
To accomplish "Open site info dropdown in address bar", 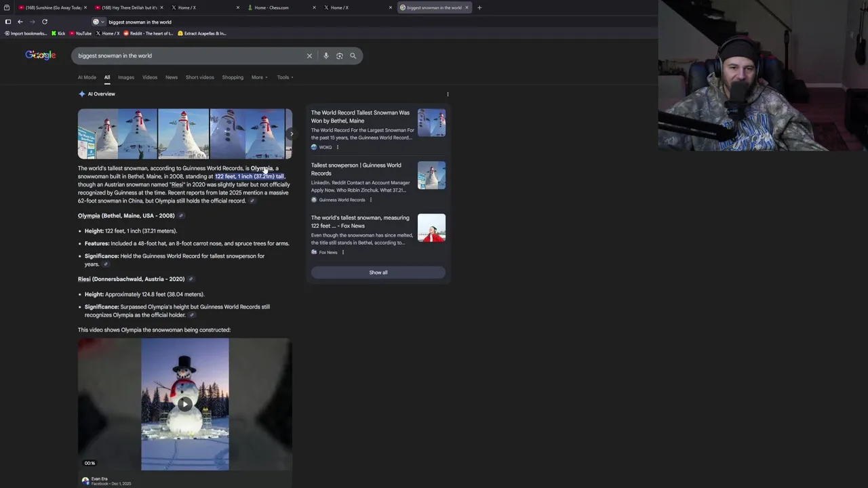I will [x=99, y=22].
